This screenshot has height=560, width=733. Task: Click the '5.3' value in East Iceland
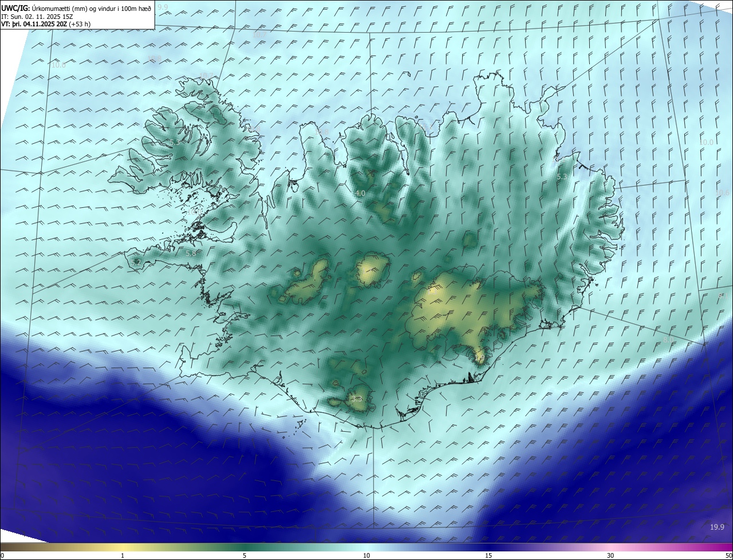[562, 177]
